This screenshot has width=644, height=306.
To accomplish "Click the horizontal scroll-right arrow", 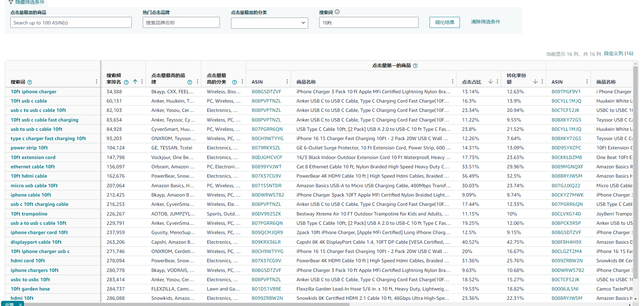I will tap(630, 305).
